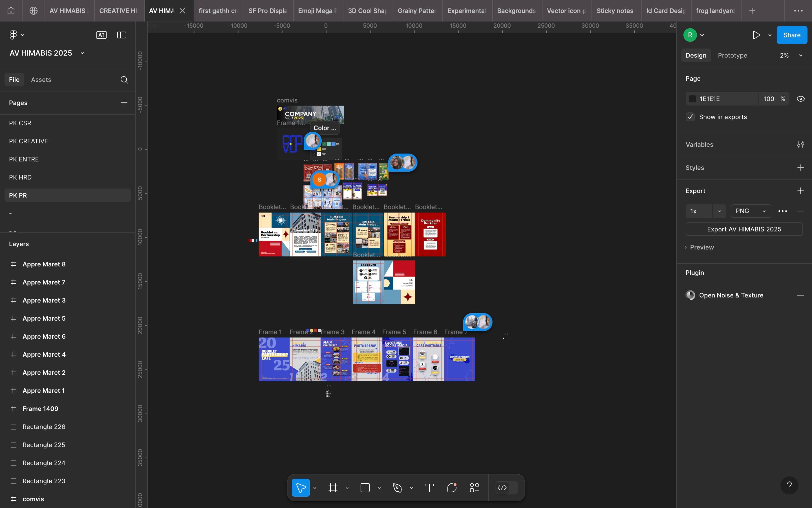Viewport: 812px width, 508px height.
Task: Select the Rectangle shape tool
Action: coord(365,487)
